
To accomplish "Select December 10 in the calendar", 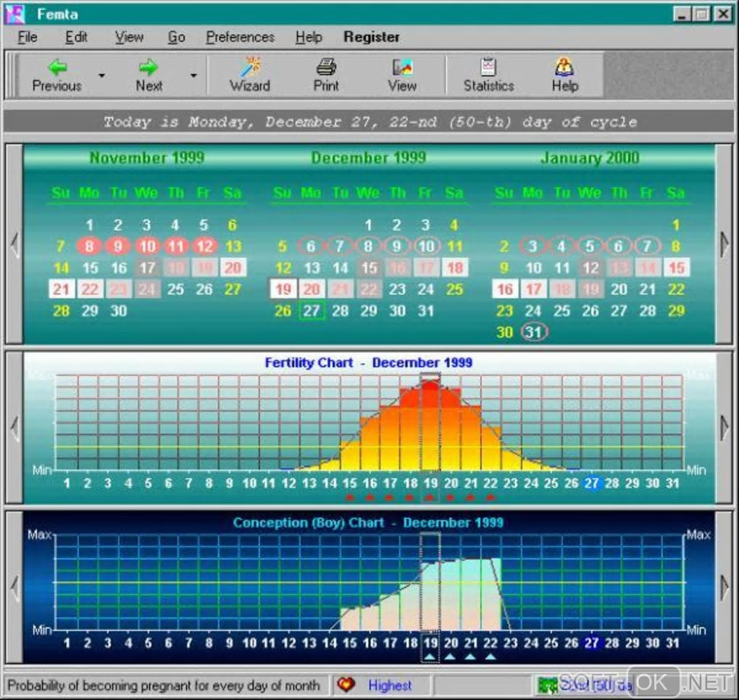I will (x=426, y=246).
